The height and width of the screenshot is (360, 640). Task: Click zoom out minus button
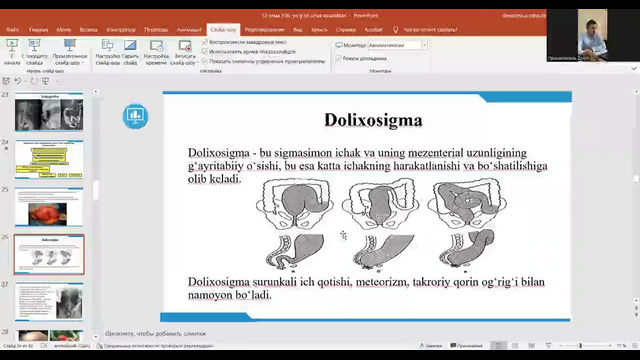click(x=560, y=346)
